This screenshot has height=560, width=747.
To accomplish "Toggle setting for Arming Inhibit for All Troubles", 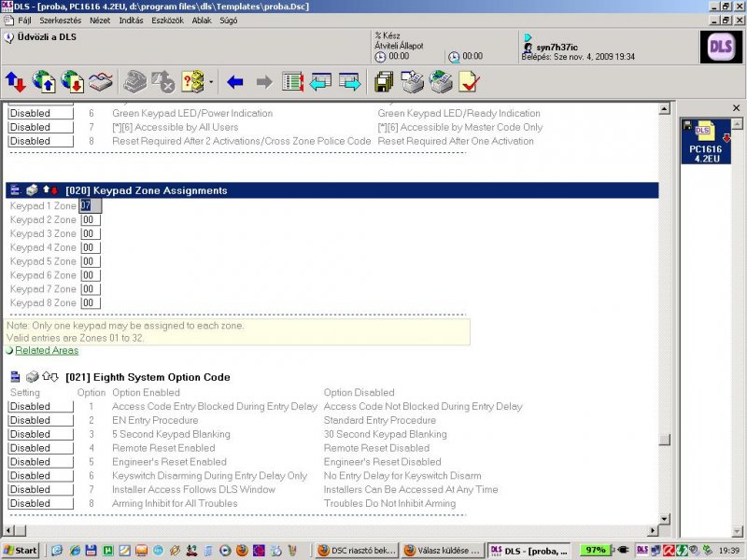I will point(41,503).
